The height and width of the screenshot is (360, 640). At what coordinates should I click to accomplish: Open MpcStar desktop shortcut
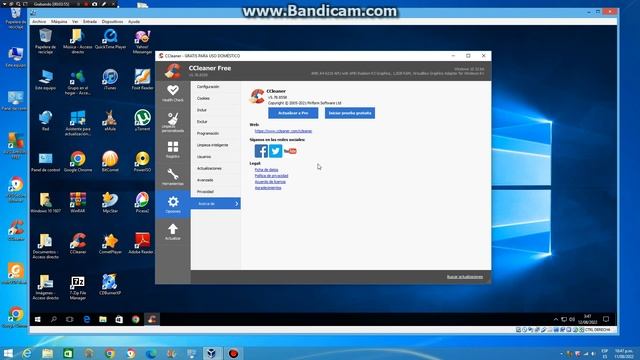pyautogui.click(x=110, y=202)
